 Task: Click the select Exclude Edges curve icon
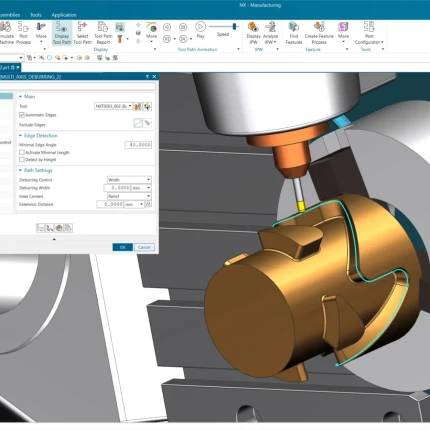[138, 123]
